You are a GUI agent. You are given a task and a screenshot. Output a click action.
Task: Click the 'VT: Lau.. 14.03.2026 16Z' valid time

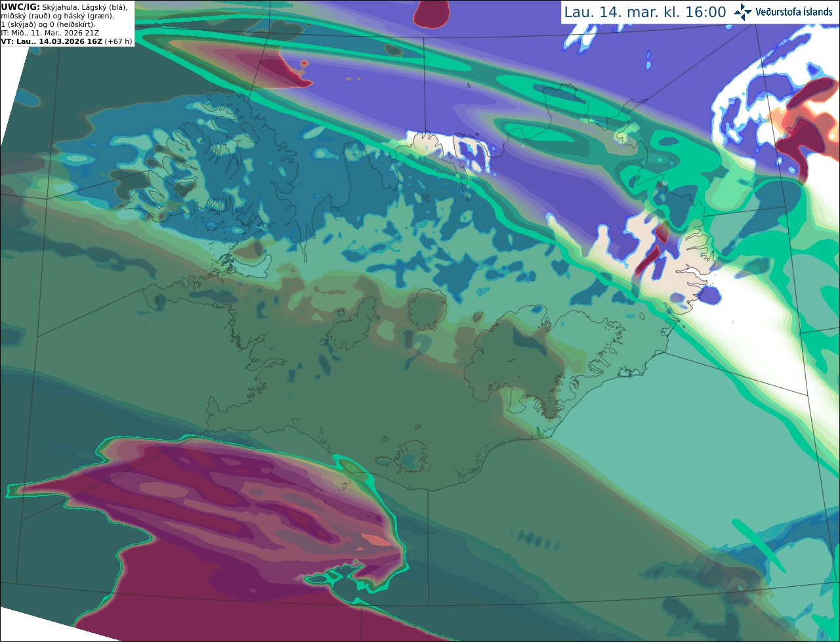[x=52, y=41]
